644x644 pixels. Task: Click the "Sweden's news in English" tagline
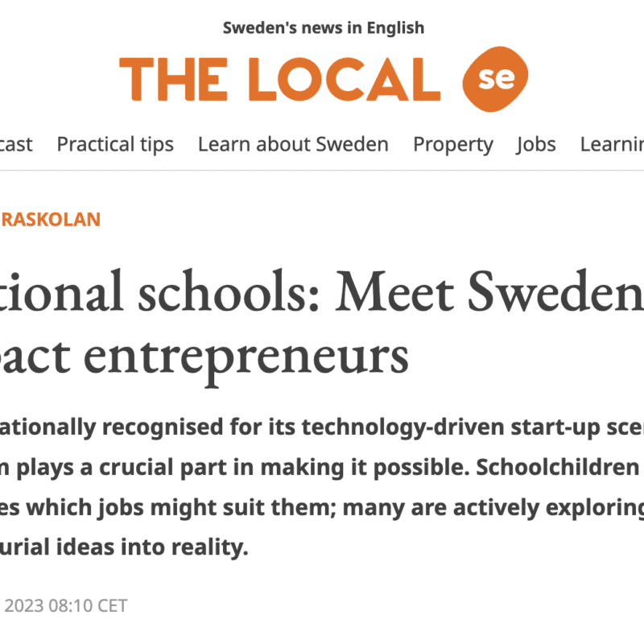coord(323,28)
